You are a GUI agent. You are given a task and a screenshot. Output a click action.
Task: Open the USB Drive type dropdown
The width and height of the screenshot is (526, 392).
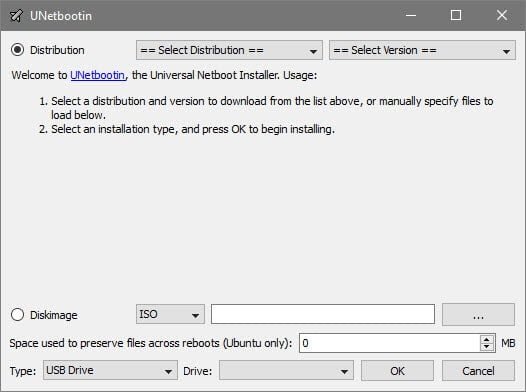(x=110, y=370)
